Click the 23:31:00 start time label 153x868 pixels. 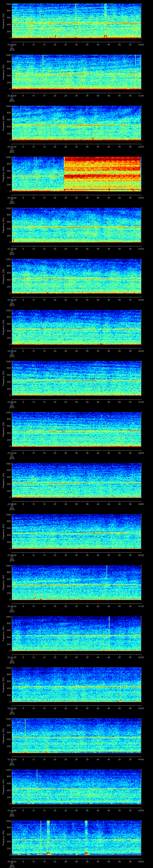click(12, 146)
